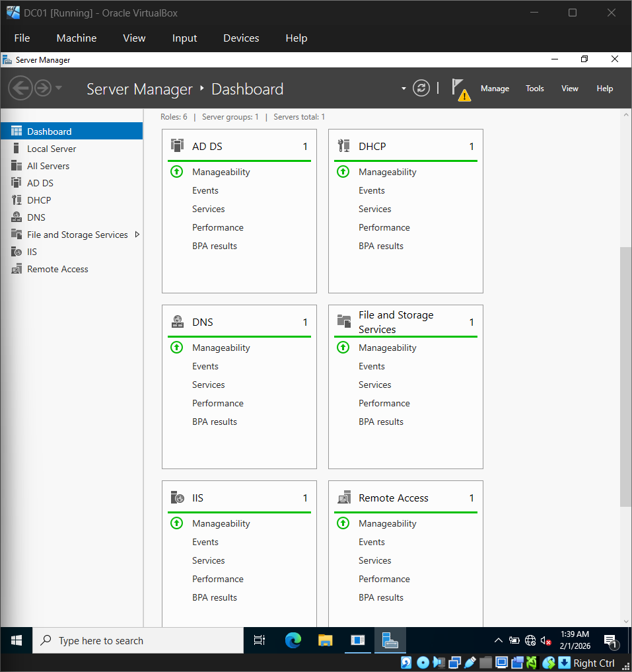Click the Remote Access tile header icon
632x672 pixels.
[344, 497]
